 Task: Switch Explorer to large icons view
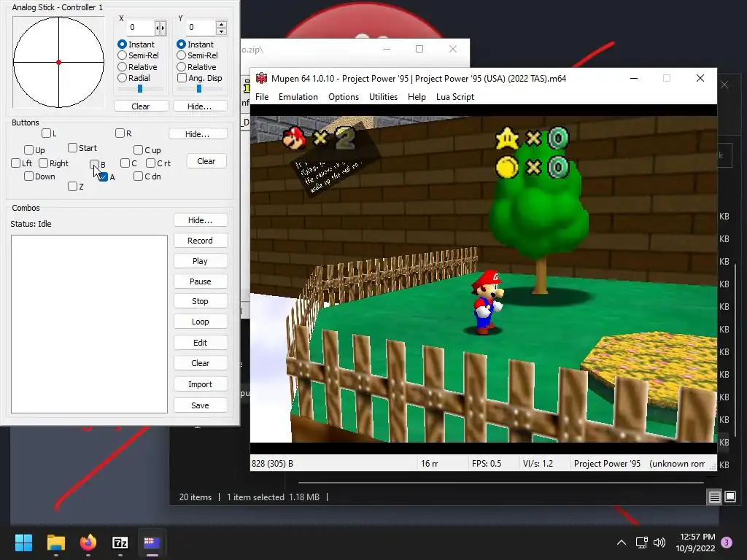pos(730,497)
